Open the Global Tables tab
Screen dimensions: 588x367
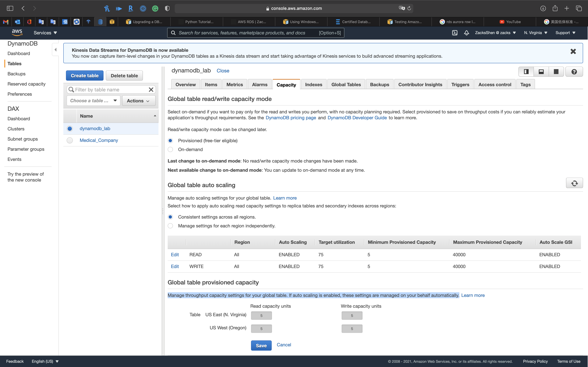[346, 85]
